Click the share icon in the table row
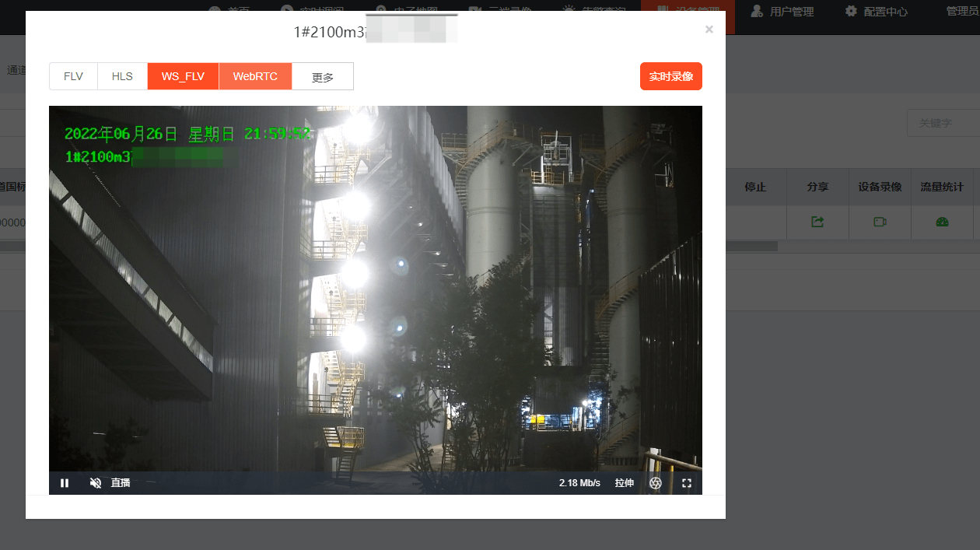980x550 pixels. click(817, 222)
